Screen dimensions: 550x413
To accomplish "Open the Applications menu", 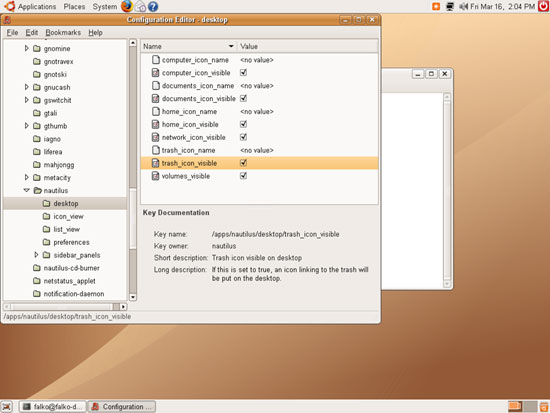I will click(x=37, y=6).
